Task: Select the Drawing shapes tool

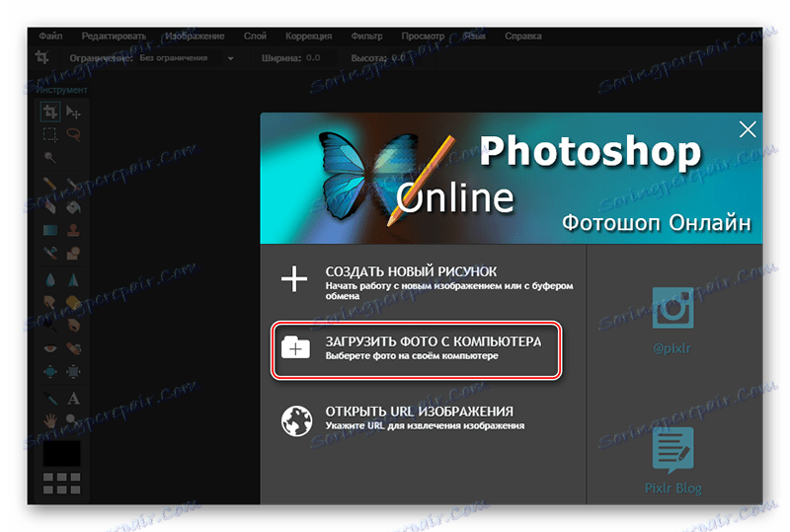Action: tap(73, 253)
